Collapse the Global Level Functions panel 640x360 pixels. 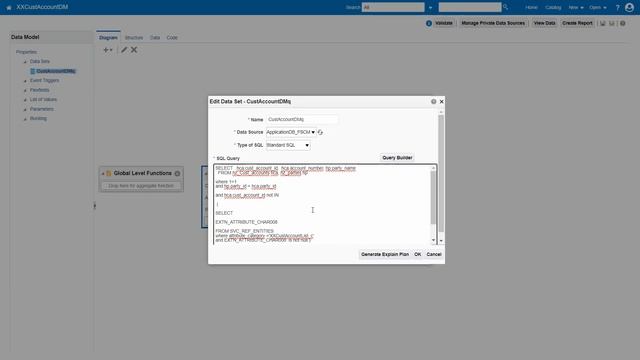103,173
